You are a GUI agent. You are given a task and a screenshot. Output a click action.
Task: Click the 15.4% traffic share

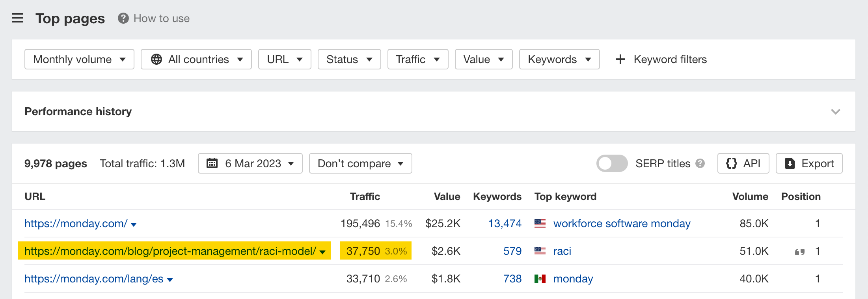click(399, 224)
